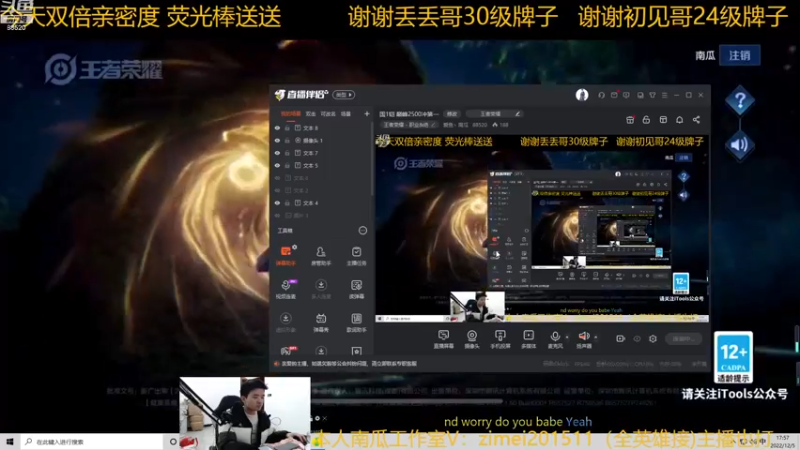Click the start streaming pill button
This screenshot has width=800, height=450.
point(684,339)
